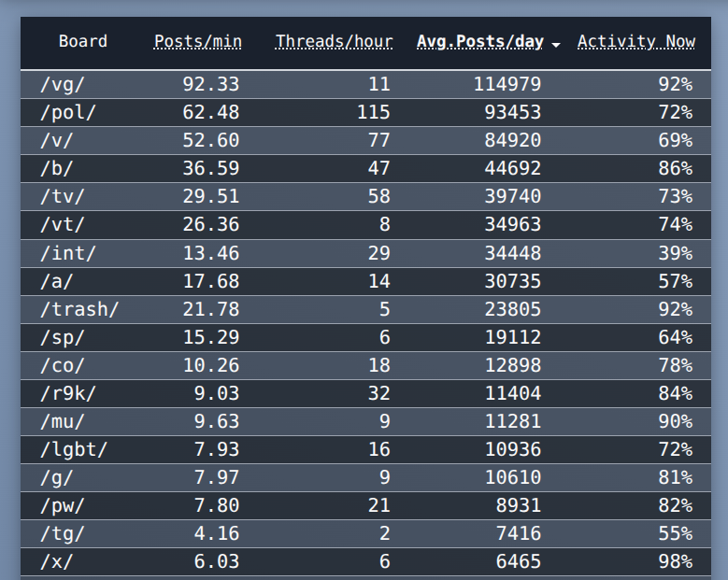Click avg posts/day value 8931
728x580 pixels.
[x=519, y=505]
